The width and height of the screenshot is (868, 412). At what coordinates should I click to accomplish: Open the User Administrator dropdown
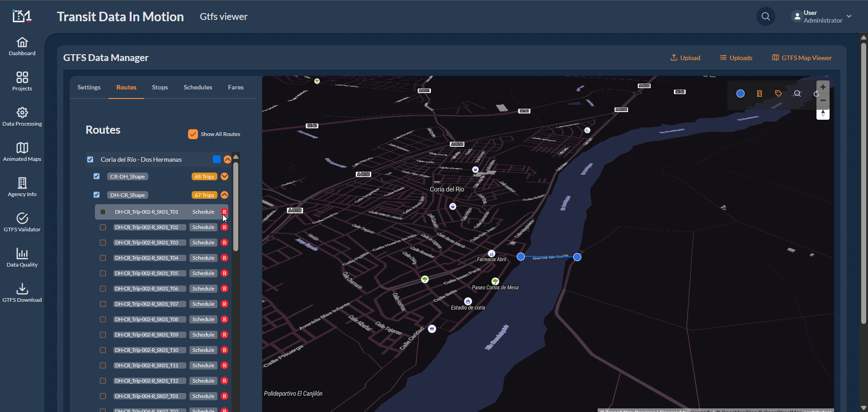pos(823,17)
